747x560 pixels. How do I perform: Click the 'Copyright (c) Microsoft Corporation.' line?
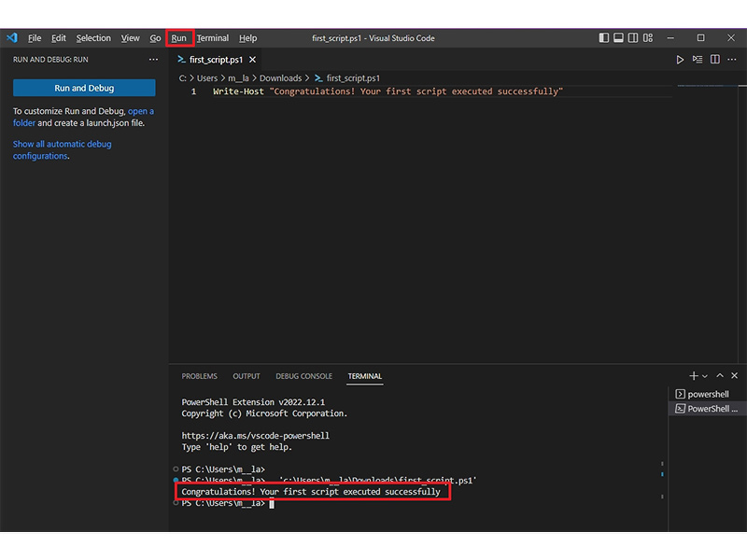point(264,413)
